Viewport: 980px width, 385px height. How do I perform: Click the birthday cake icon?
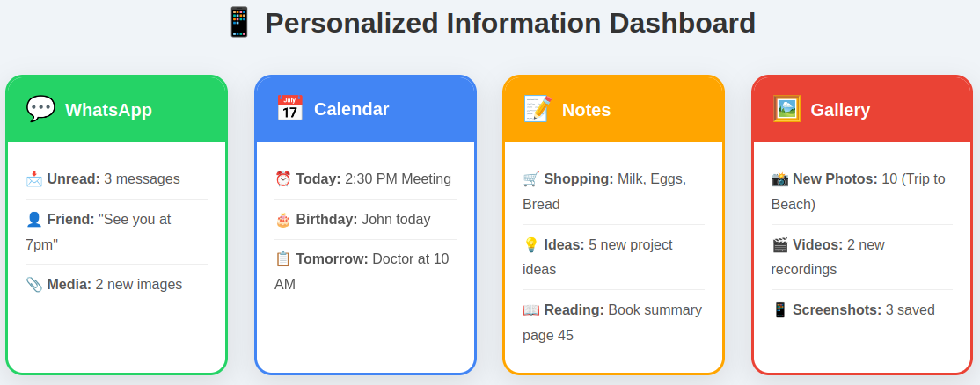283,220
